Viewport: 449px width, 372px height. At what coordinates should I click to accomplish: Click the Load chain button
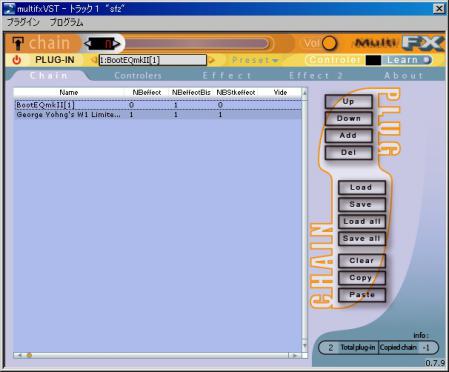pos(362,188)
